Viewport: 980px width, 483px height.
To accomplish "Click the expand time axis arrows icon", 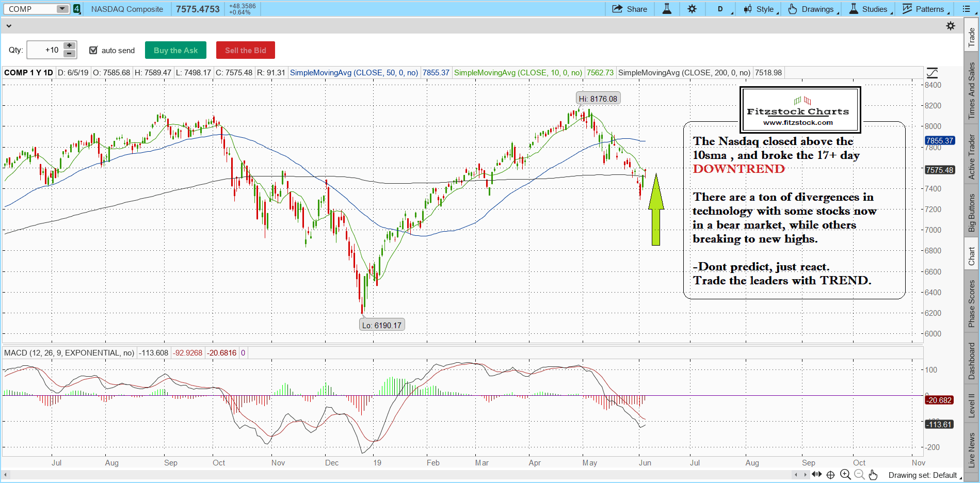I will coord(816,475).
